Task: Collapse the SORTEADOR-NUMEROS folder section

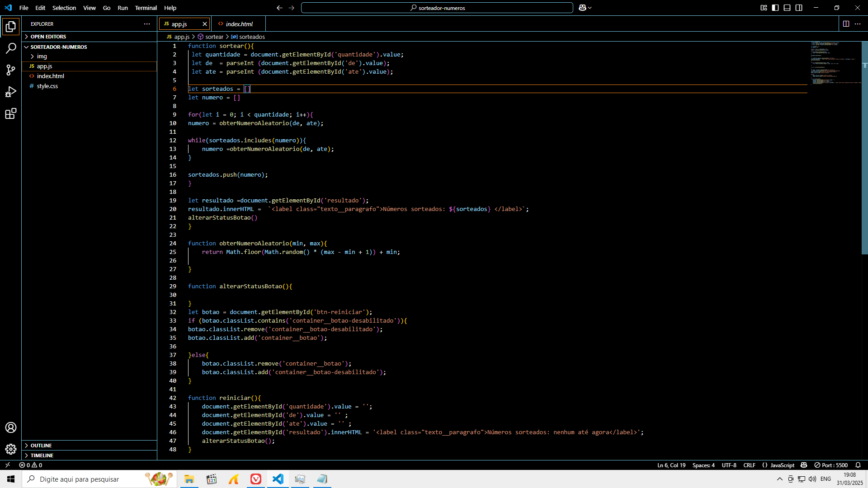Action: (90, 47)
